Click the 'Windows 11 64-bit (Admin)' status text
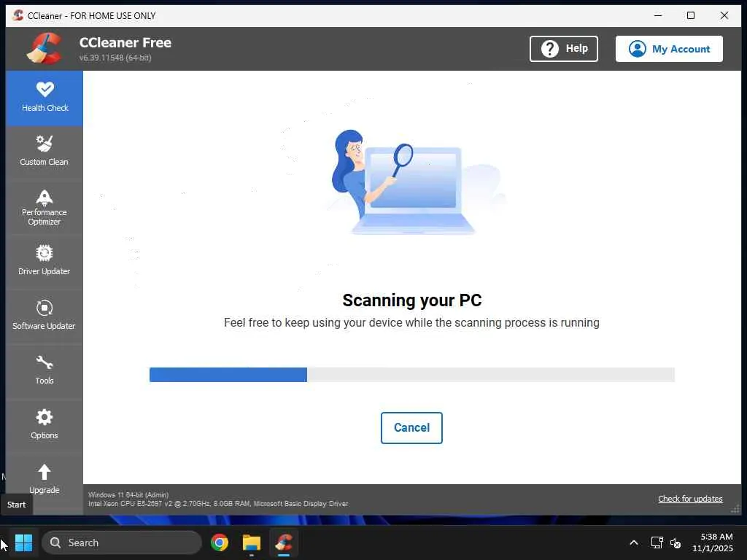Screen dimensions: 747x560 point(128,495)
